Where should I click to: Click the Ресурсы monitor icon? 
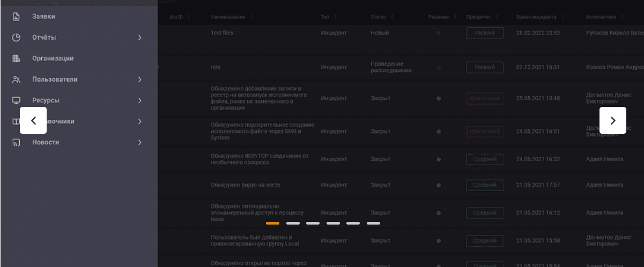pyautogui.click(x=16, y=100)
